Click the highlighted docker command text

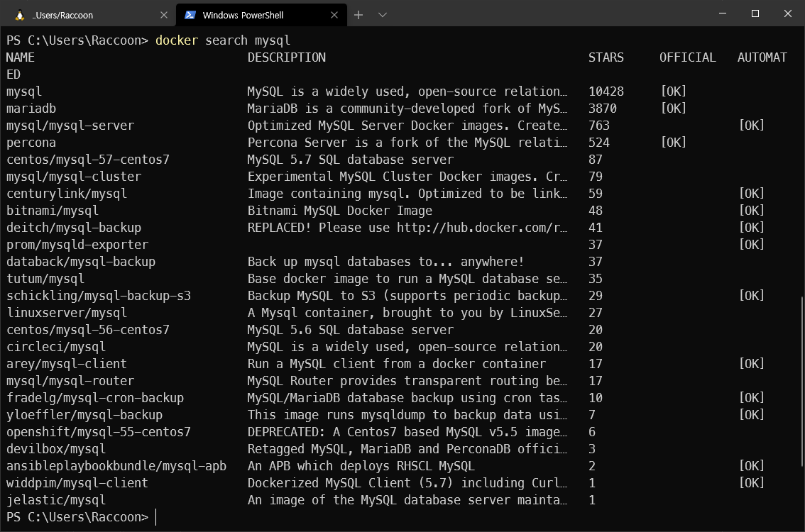click(177, 40)
